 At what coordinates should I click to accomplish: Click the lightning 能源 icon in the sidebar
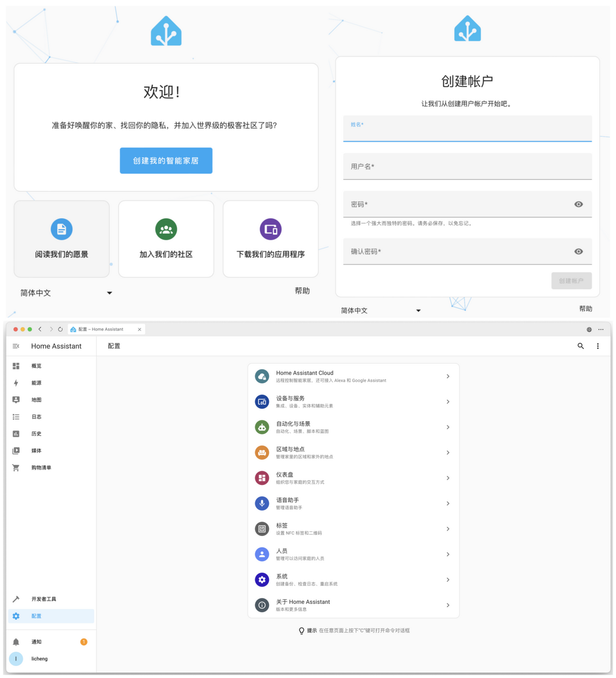(x=16, y=383)
